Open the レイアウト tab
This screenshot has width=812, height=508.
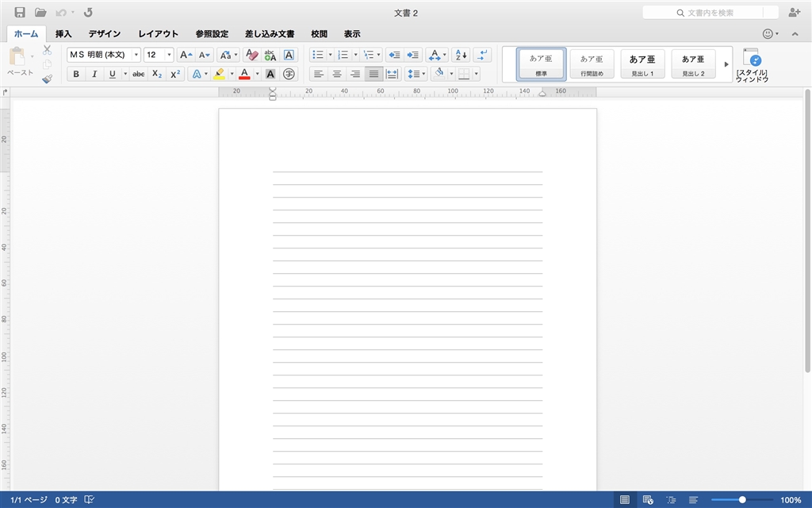point(159,34)
